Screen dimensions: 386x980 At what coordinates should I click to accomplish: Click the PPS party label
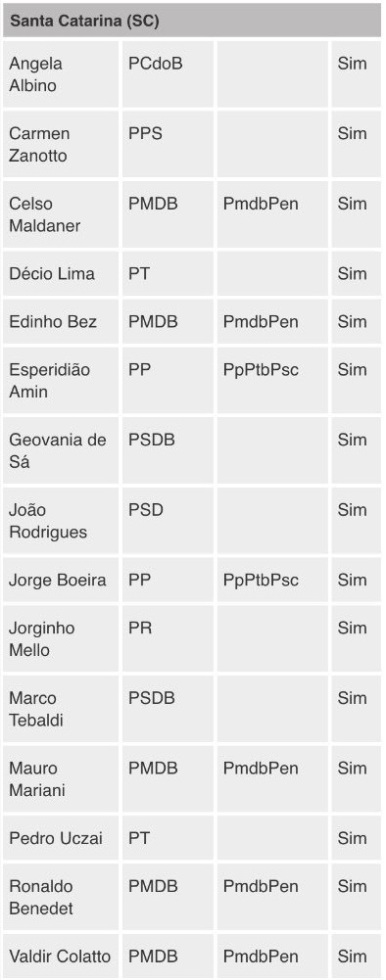click(145, 134)
